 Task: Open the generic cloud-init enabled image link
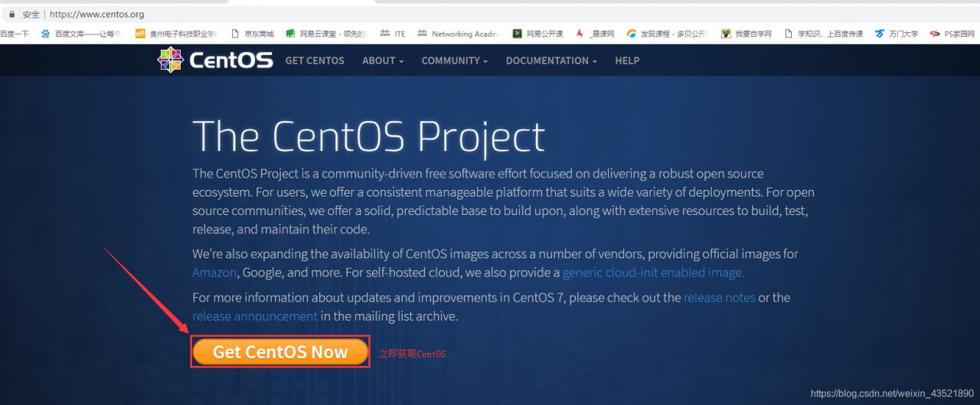pyautogui.click(x=653, y=273)
